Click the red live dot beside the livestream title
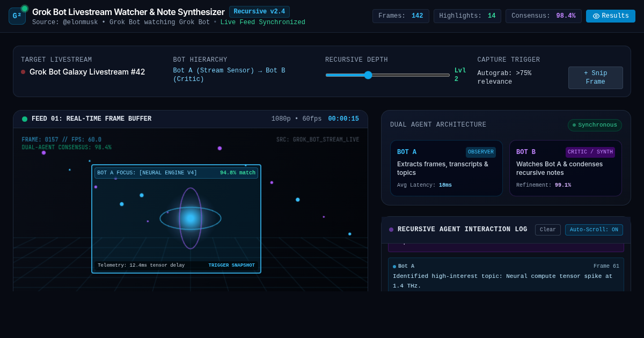 tap(23, 72)
